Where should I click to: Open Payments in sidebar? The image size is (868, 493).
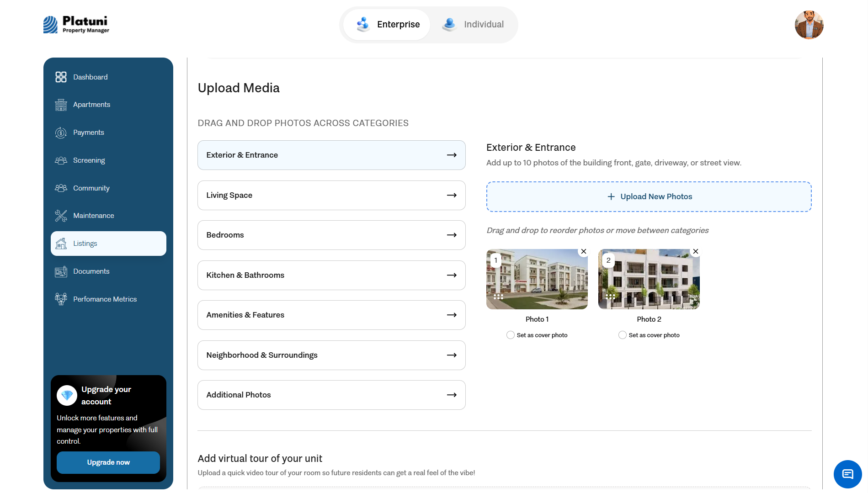108,133
